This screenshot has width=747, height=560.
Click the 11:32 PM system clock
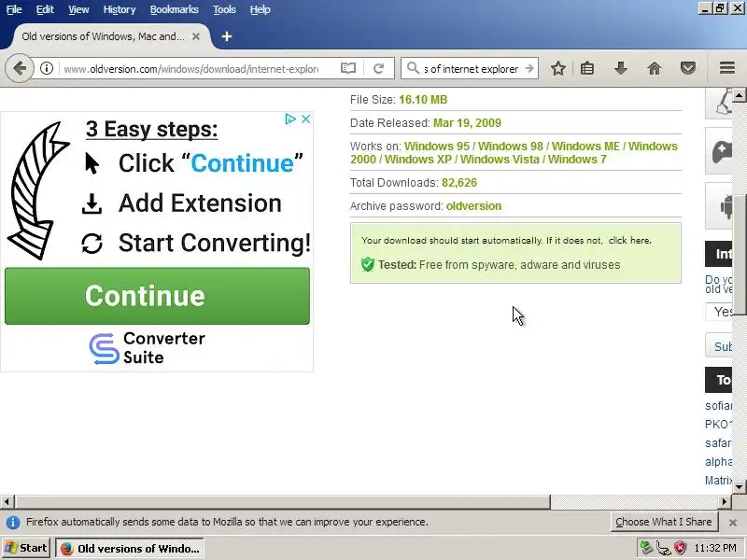[715, 548]
